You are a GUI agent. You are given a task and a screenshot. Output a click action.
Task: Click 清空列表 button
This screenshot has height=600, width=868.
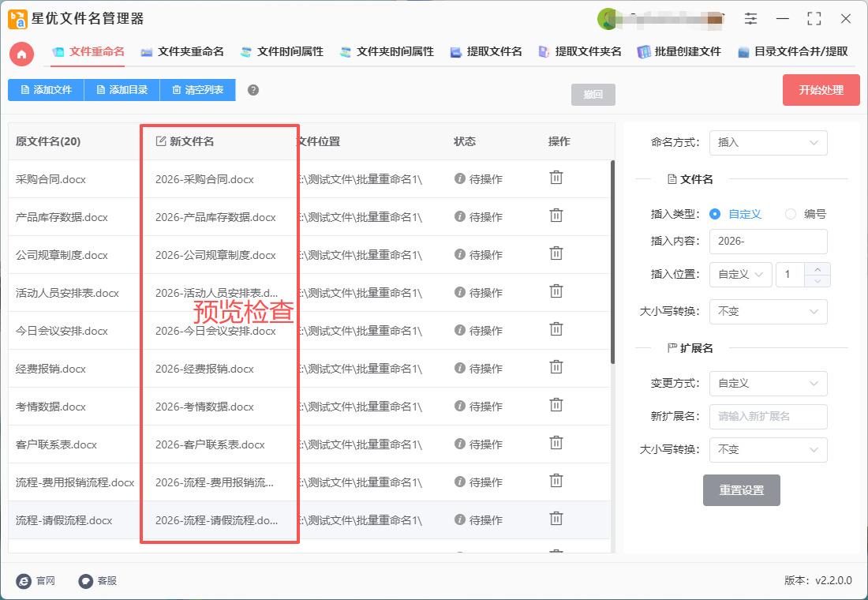197,90
